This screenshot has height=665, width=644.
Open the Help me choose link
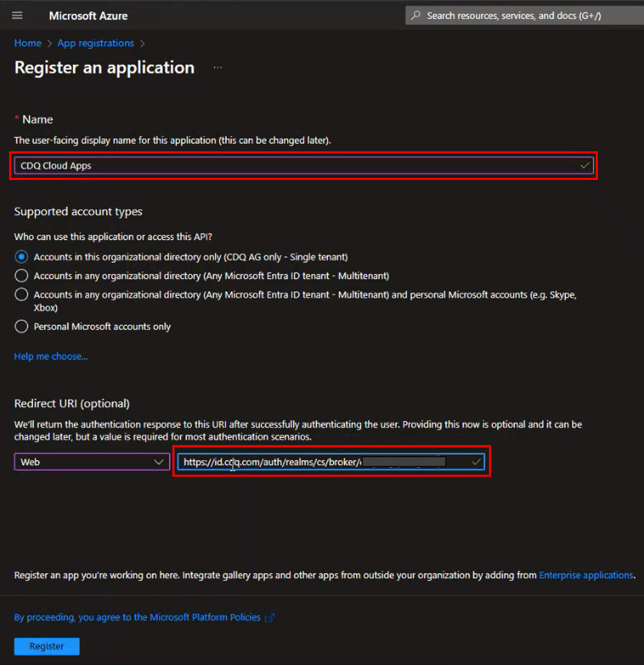point(51,356)
